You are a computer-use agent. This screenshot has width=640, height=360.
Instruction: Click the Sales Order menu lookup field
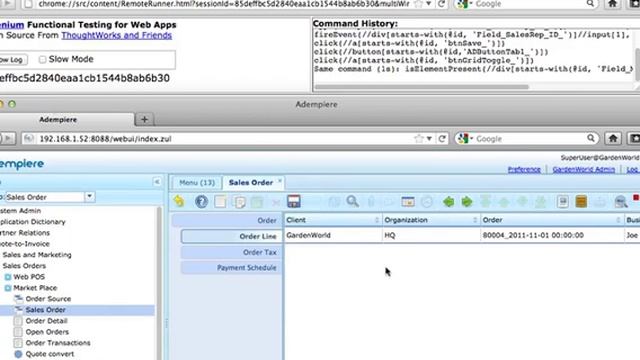45,197
